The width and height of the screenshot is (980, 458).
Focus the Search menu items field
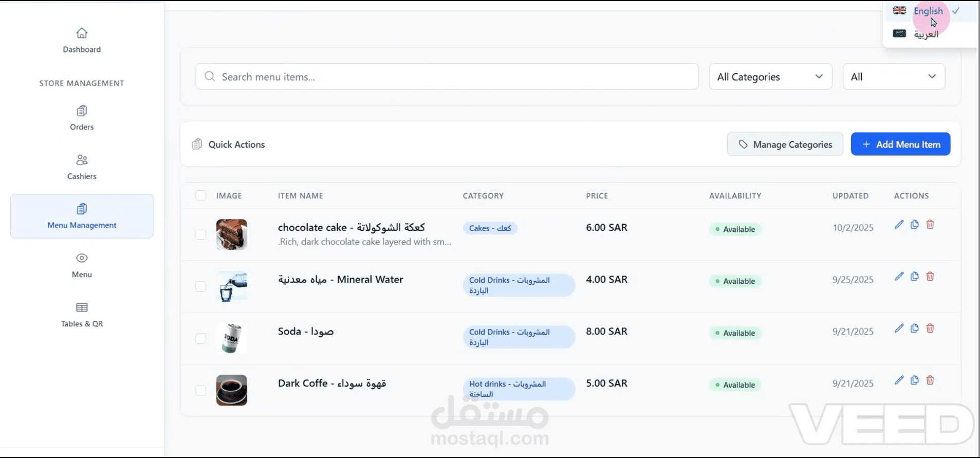(447, 77)
